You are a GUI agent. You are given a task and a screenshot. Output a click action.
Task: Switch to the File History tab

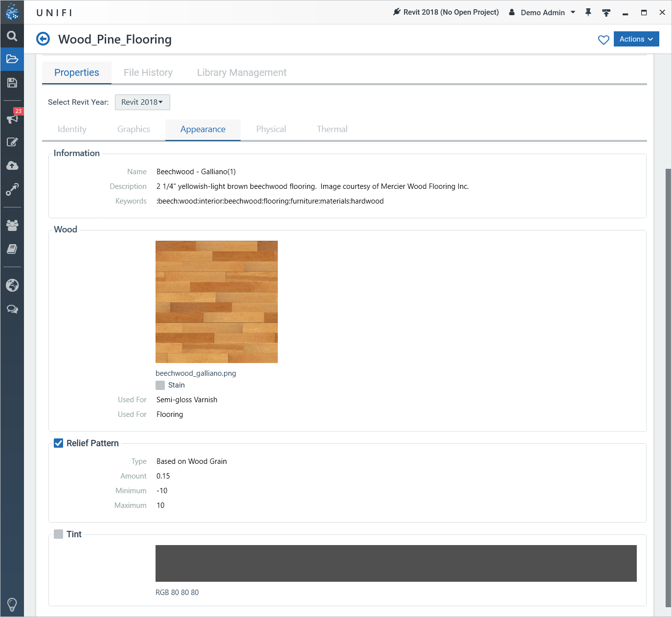pos(148,72)
